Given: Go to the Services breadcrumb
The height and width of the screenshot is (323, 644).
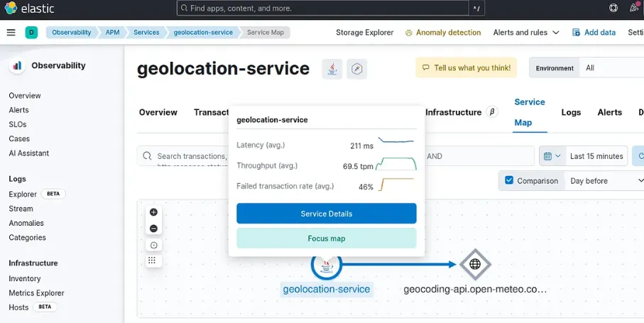Looking at the screenshot, I should click(146, 33).
